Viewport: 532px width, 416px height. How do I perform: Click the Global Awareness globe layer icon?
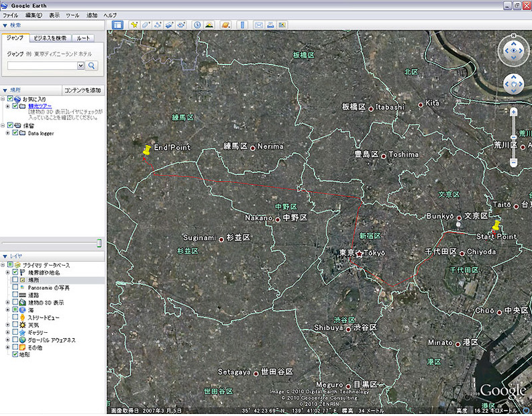[22, 340]
